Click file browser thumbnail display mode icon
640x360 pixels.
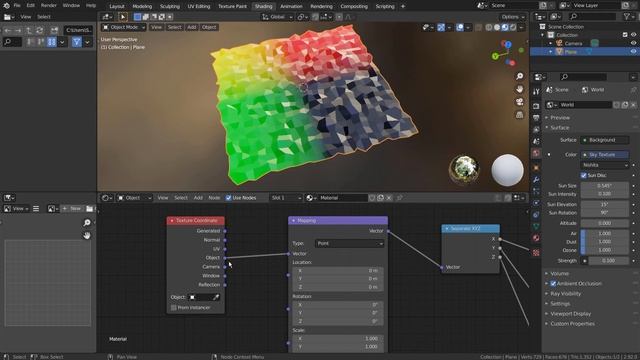click(x=51, y=42)
